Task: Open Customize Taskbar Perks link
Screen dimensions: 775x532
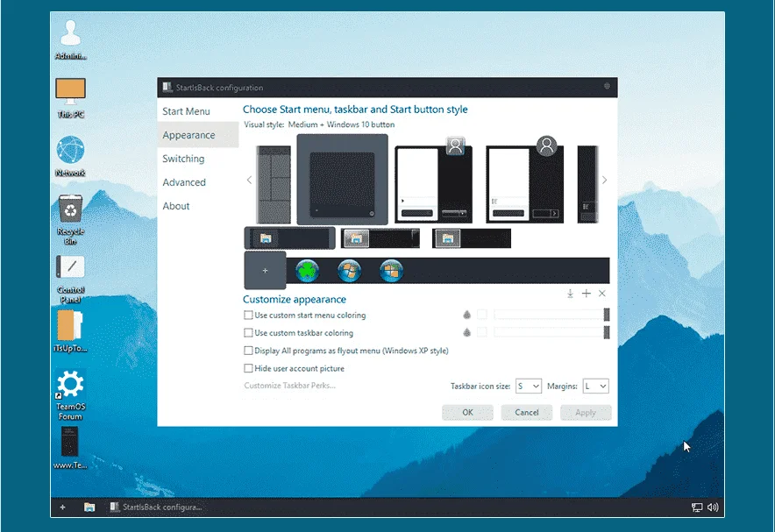Action: coord(289,386)
